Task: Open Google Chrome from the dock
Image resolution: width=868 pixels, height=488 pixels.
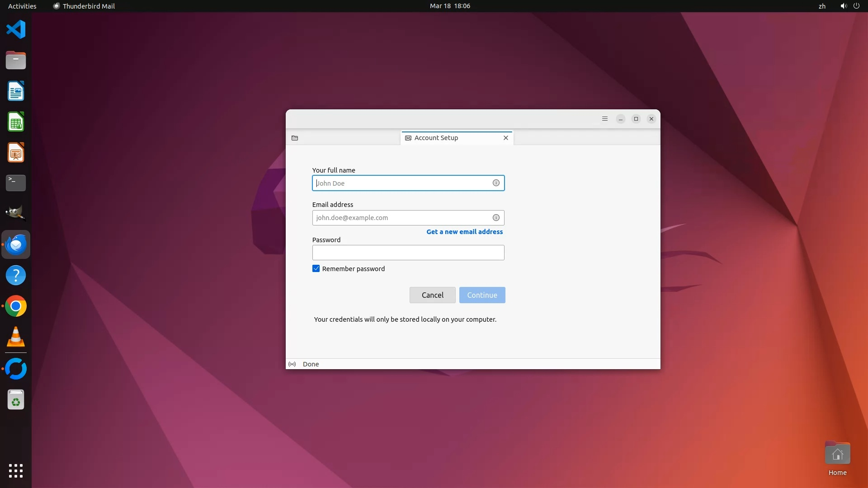Action: pyautogui.click(x=16, y=306)
